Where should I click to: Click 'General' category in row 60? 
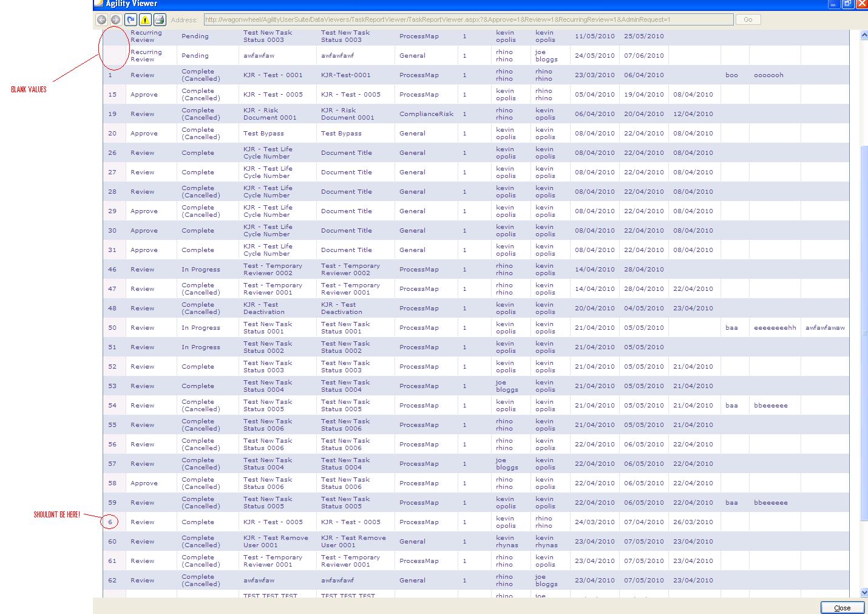[412, 542]
